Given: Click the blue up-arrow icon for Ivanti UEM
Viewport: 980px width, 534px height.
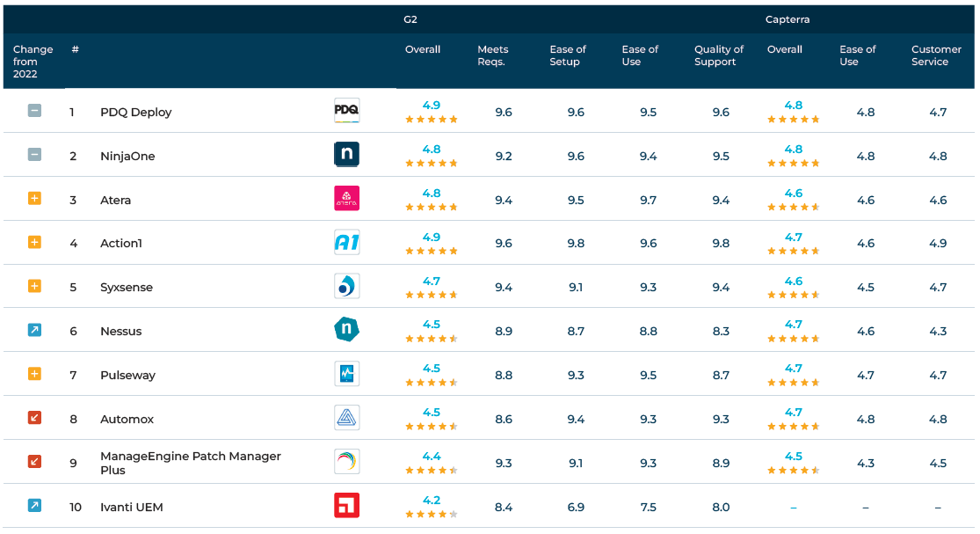Looking at the screenshot, I should pyautogui.click(x=35, y=505).
